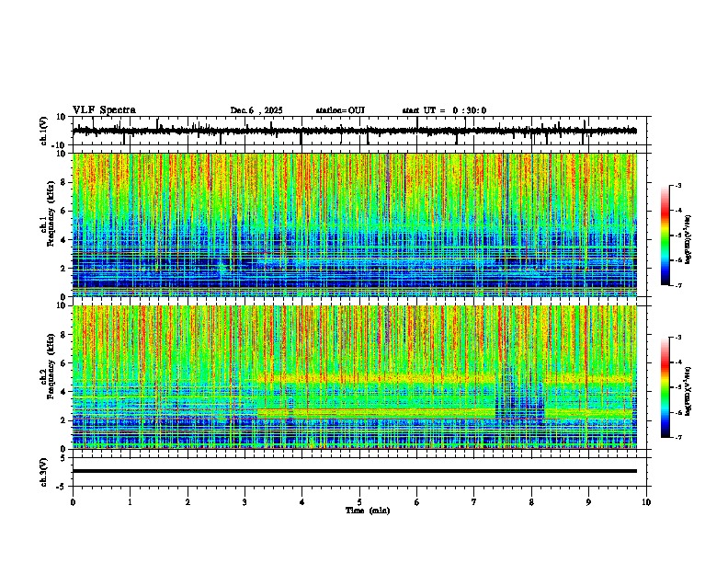The image size is (728, 563).
Task: Click time axis tick label '10'
Action: click(x=646, y=502)
